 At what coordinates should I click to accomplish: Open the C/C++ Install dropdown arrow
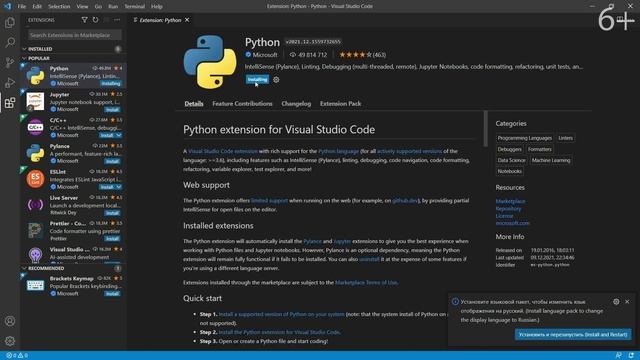click(x=118, y=135)
